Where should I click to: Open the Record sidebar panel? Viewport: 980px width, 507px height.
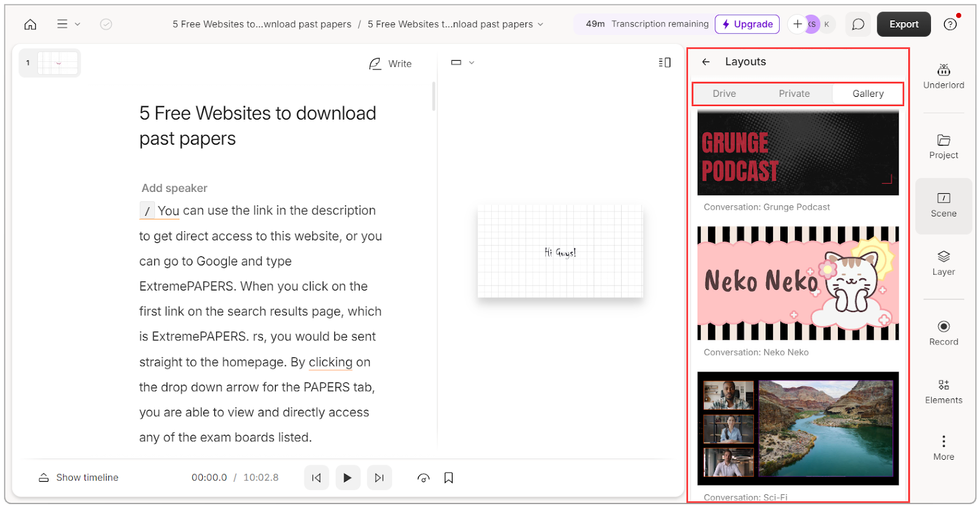tap(943, 334)
